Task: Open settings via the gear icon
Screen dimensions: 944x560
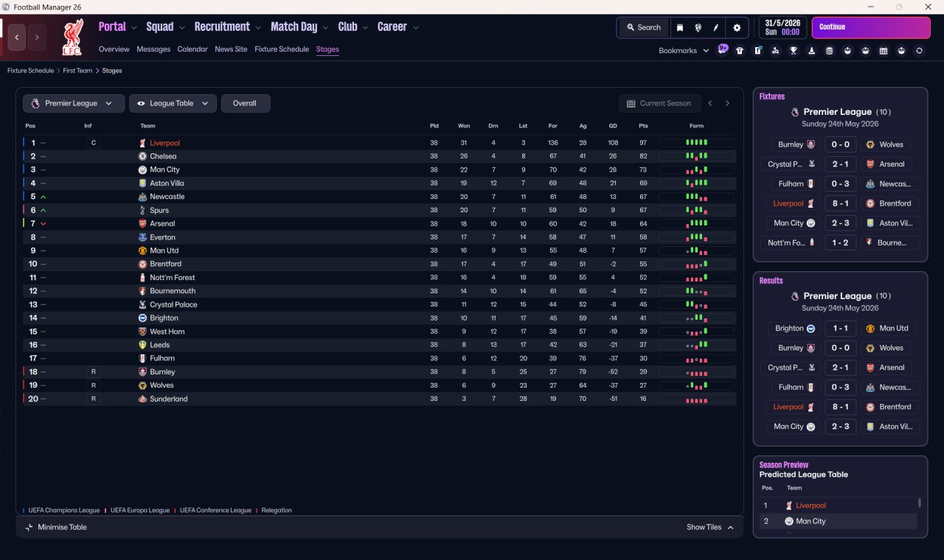Action: (736, 28)
